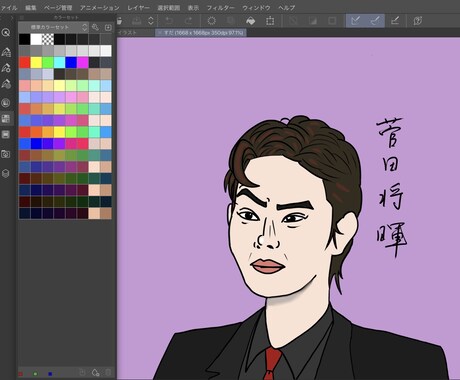Click the Invert selection icon
The image size is (460, 380).
coord(313,21)
